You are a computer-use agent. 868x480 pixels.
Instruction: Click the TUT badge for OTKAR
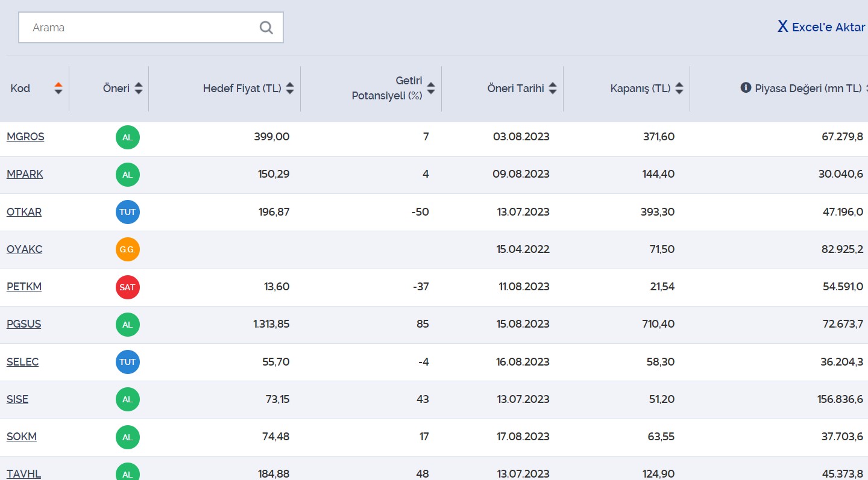tap(127, 212)
